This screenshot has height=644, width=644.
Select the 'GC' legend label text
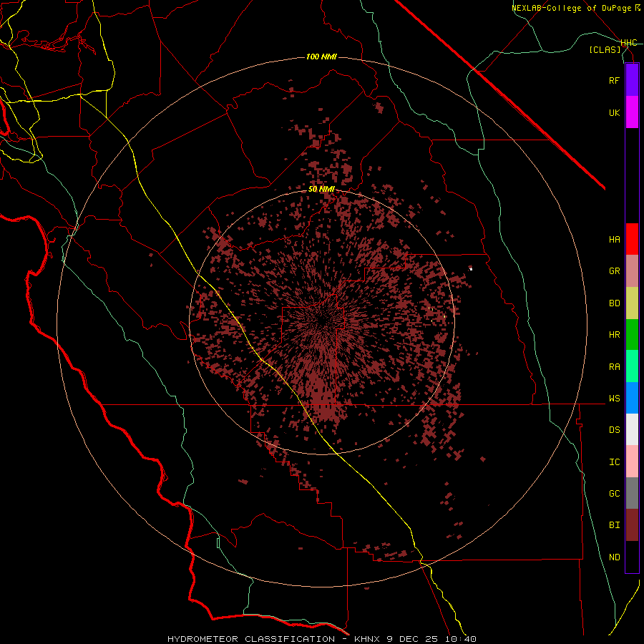coord(614,494)
